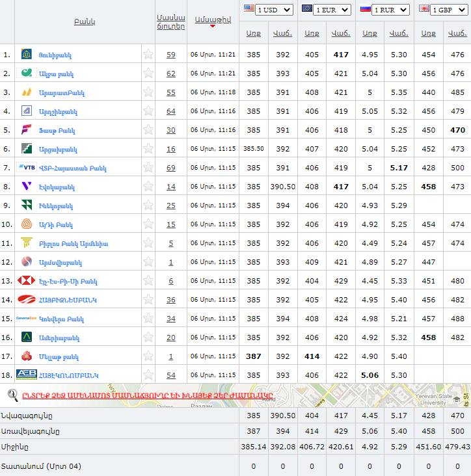Click the Fast Bank logo icon
Screen dimensions: 471x476
coord(27,129)
